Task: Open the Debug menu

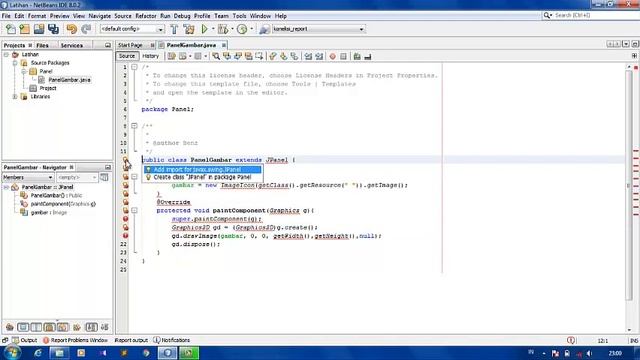Action: click(x=182, y=16)
